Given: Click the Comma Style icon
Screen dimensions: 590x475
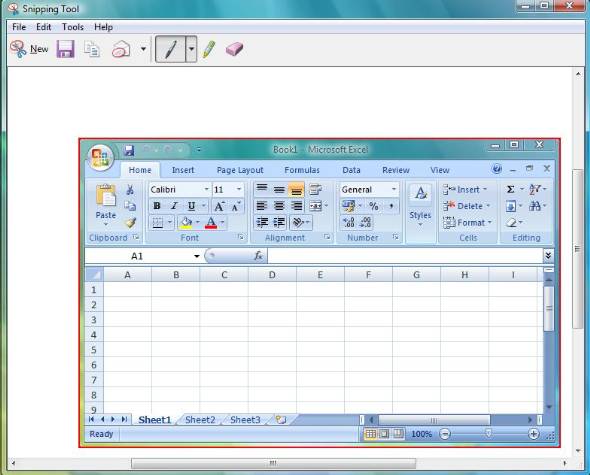Looking at the screenshot, I should coord(391,206).
